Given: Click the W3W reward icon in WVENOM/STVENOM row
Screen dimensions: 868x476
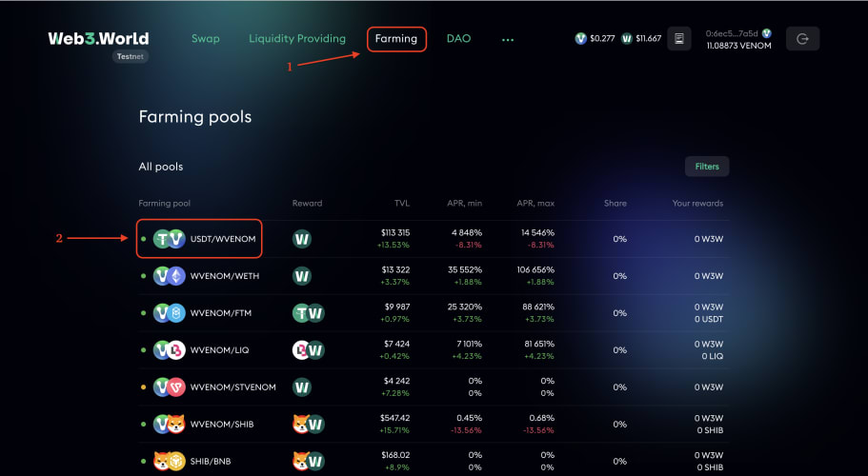Looking at the screenshot, I should [x=302, y=387].
